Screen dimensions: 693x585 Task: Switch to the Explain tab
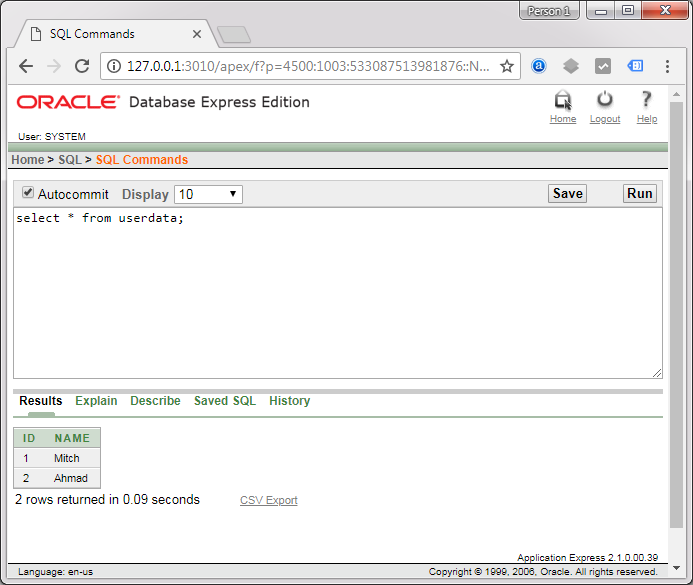pos(96,401)
